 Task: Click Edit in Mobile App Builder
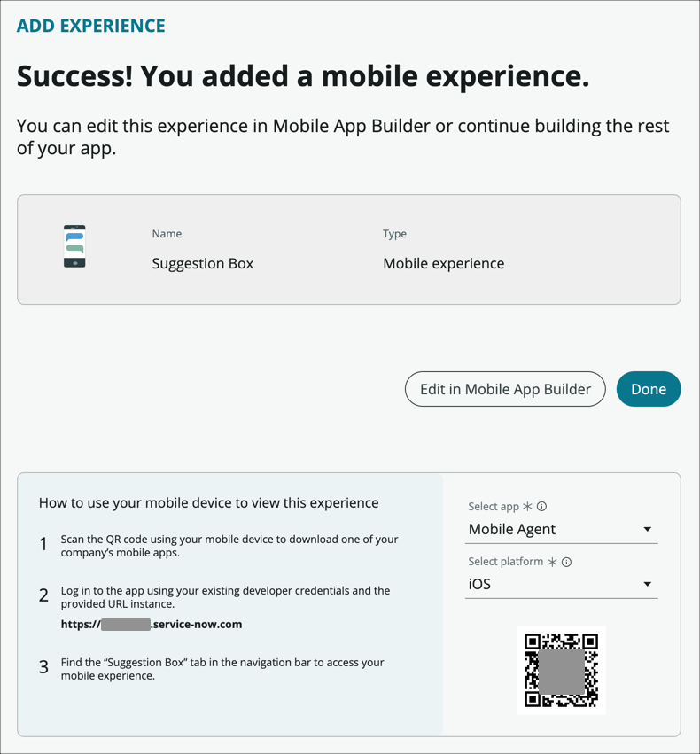click(505, 389)
